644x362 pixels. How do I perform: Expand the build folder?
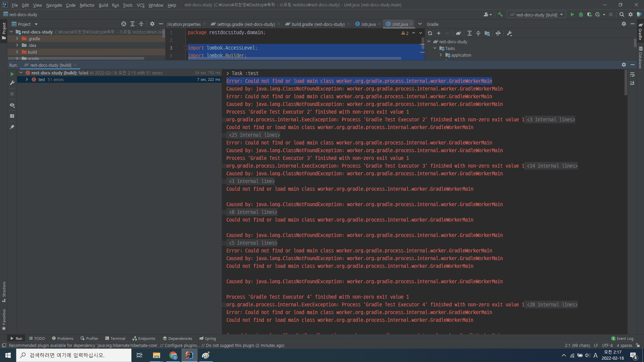tap(17, 52)
